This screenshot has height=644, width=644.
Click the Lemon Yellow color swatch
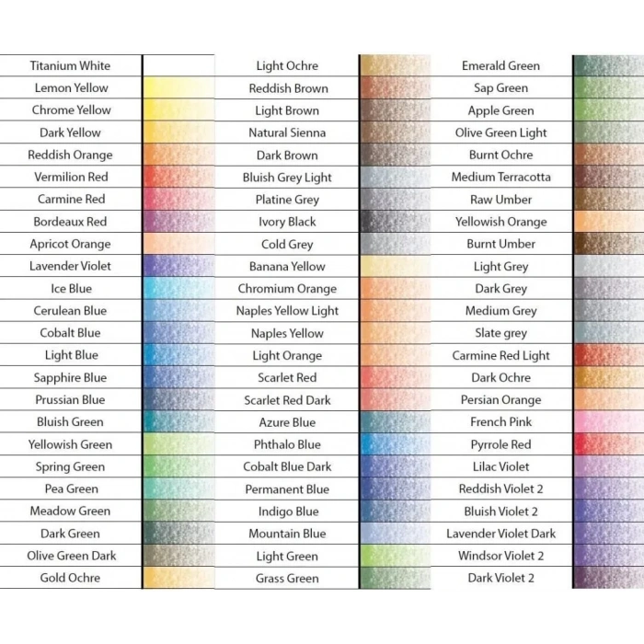(178, 88)
